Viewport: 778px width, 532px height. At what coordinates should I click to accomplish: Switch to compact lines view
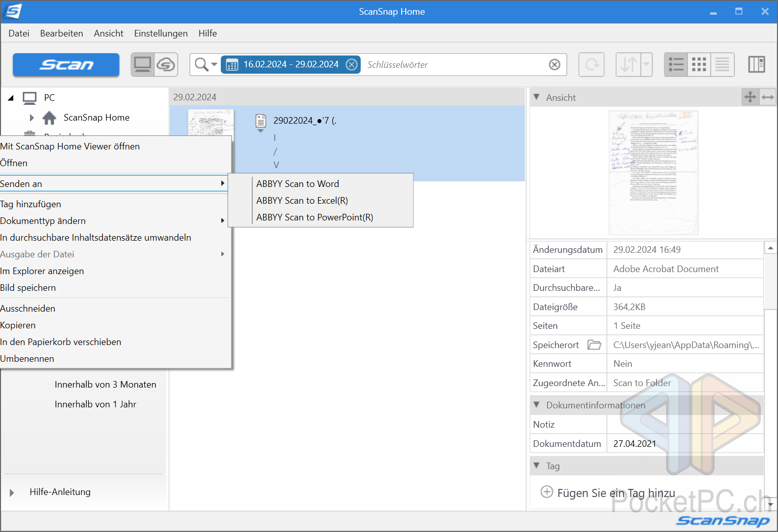(722, 65)
